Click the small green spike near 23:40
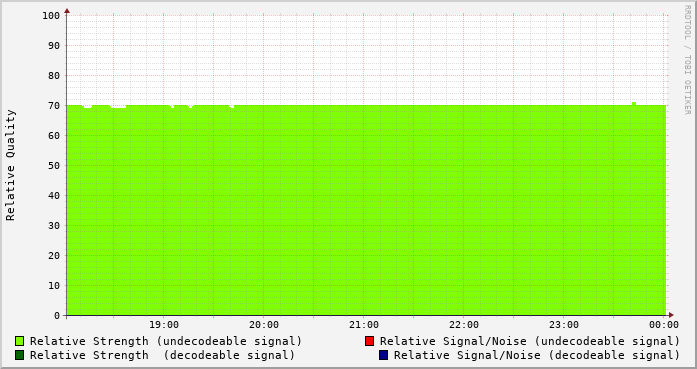 pos(634,104)
